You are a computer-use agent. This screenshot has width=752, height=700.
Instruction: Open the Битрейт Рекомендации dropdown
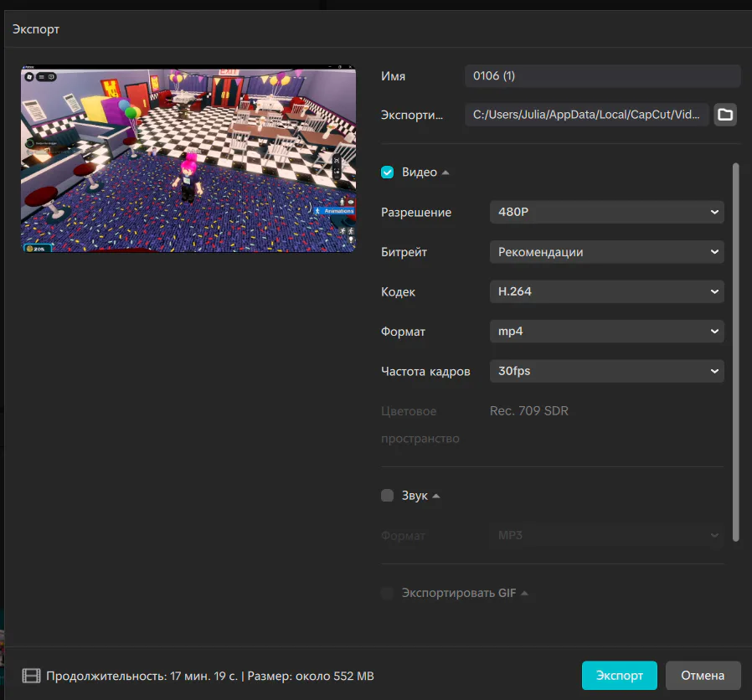point(606,252)
